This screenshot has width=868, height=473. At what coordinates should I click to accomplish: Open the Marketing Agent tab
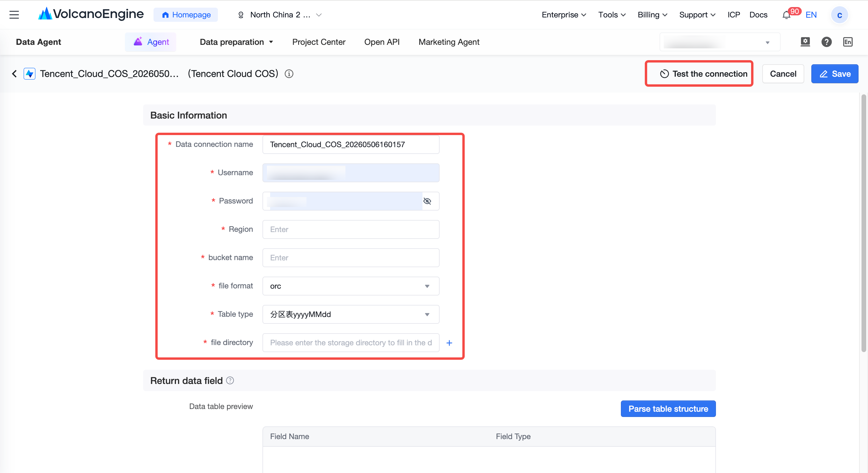coord(448,42)
